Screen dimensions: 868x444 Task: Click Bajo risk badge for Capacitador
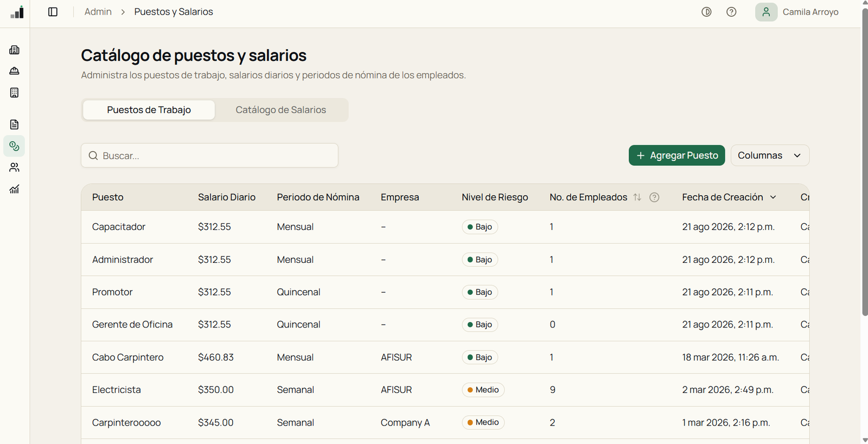pyautogui.click(x=480, y=227)
